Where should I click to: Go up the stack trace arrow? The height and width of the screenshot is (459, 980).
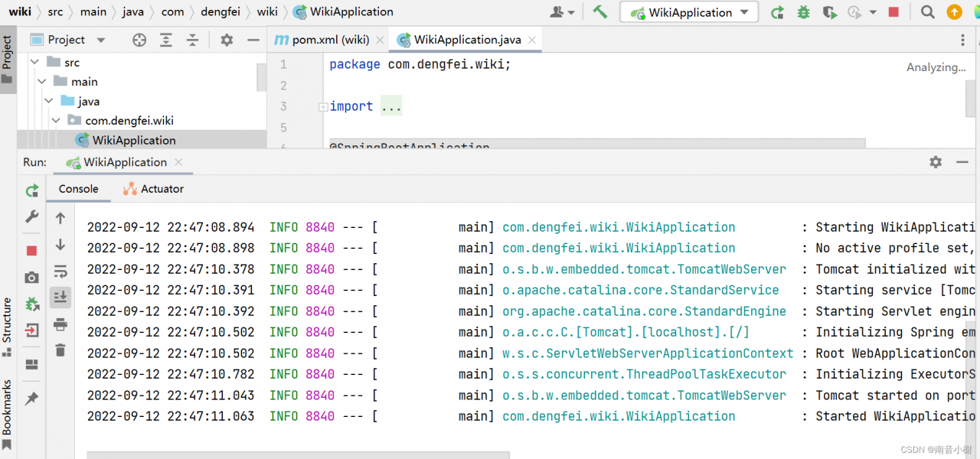[60, 218]
